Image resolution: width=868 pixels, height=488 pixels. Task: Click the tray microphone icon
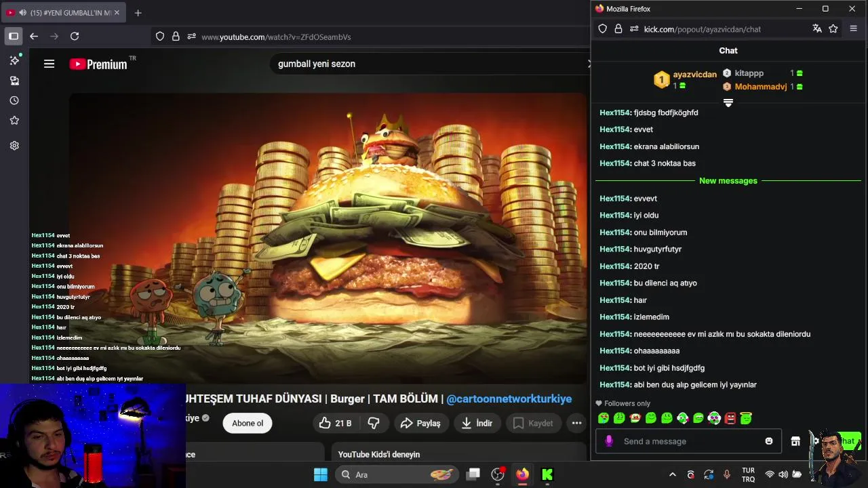pos(726,474)
